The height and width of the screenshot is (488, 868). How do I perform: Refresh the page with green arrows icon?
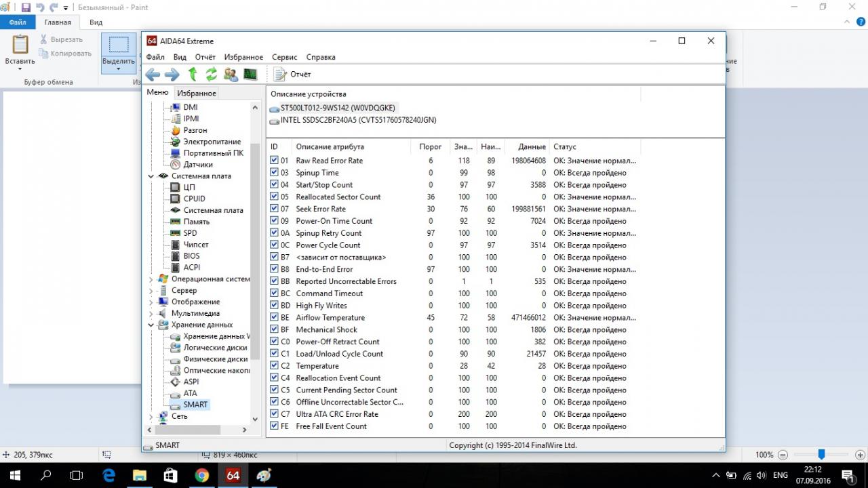click(212, 75)
